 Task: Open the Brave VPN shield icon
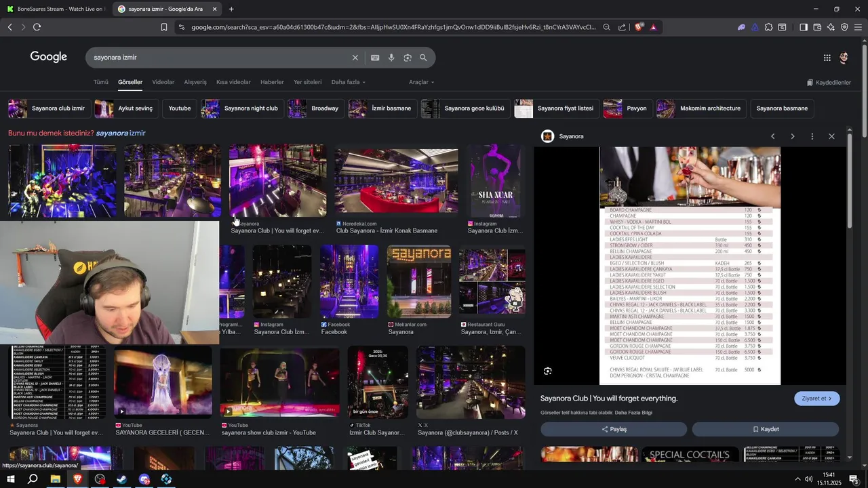[x=844, y=27]
